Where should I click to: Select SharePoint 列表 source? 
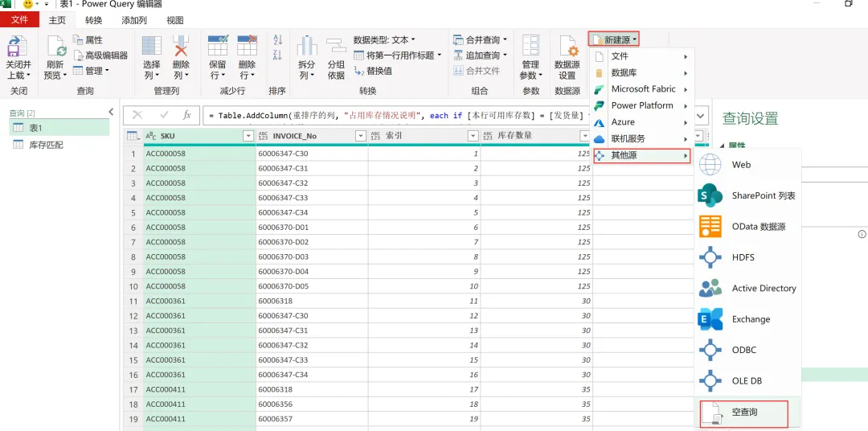[747, 195]
